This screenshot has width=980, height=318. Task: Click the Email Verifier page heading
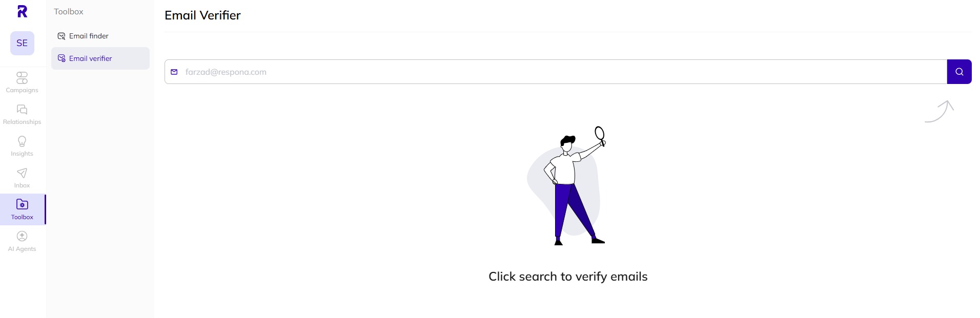pyautogui.click(x=202, y=15)
